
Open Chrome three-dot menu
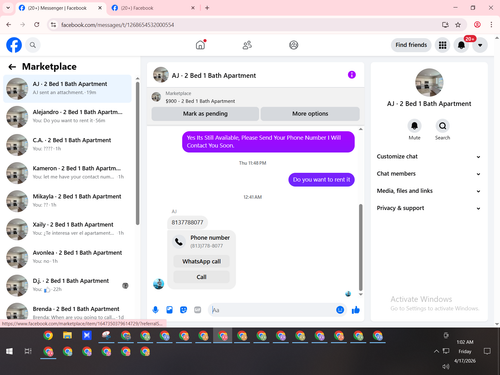click(x=491, y=25)
